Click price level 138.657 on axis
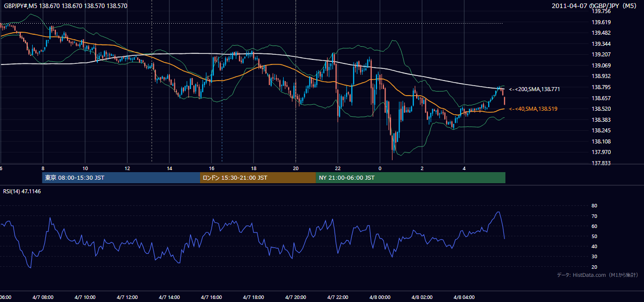Image resolution: width=644 pixels, height=302 pixels. point(601,98)
